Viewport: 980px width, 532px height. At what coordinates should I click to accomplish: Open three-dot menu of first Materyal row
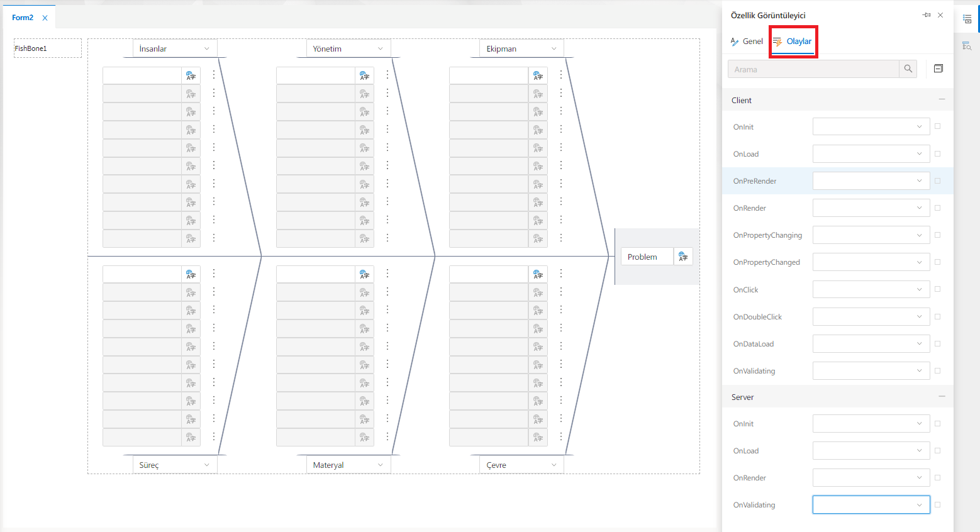[x=387, y=274]
